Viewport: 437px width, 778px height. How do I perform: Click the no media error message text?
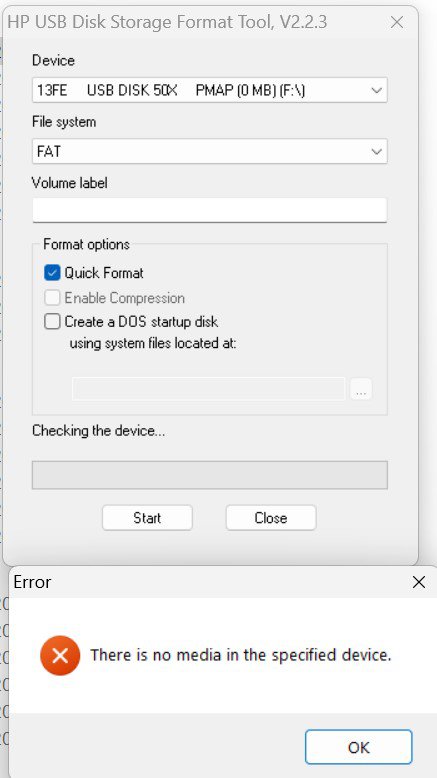coord(241,655)
